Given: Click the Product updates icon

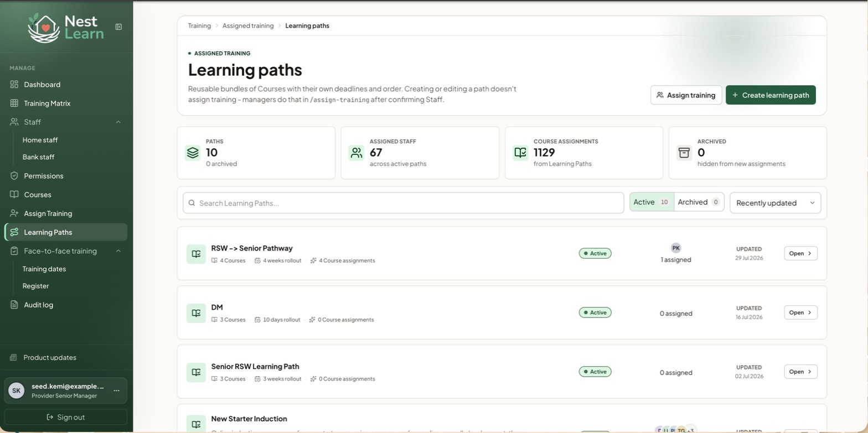Looking at the screenshot, I should coord(14,358).
